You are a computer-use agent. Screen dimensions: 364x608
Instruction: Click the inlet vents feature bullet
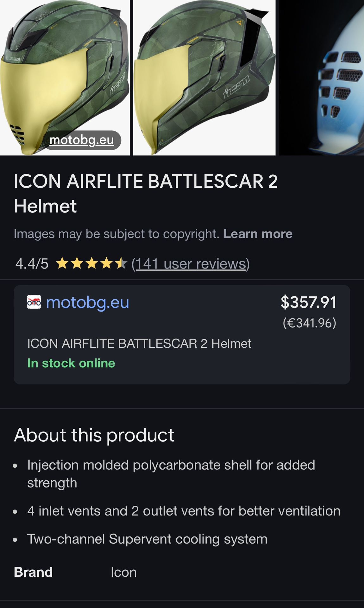[184, 511]
